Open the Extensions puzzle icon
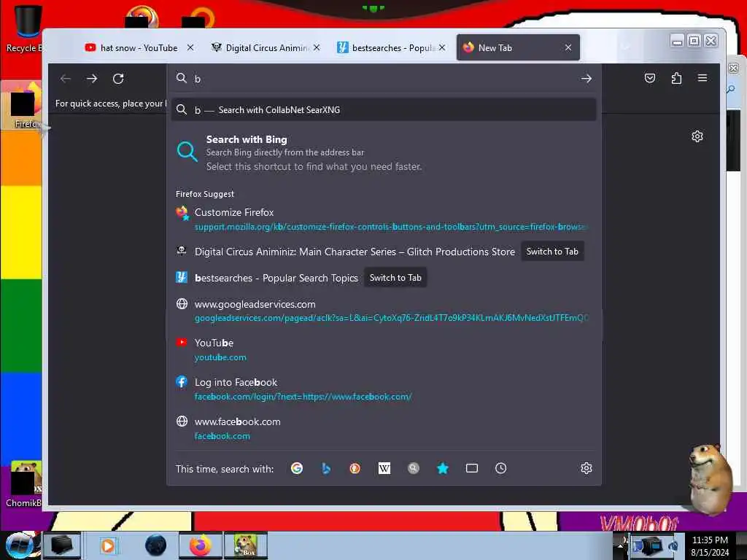 (676, 78)
